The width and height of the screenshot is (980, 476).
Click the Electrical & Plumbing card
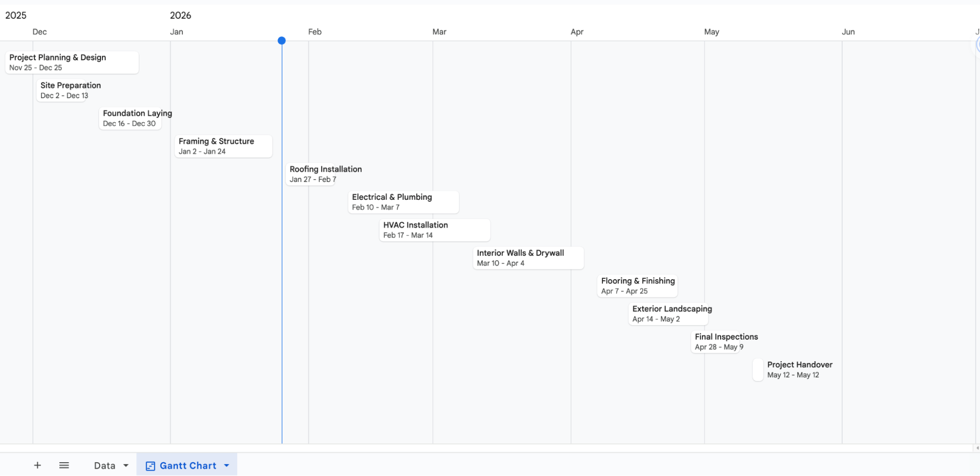click(x=403, y=202)
